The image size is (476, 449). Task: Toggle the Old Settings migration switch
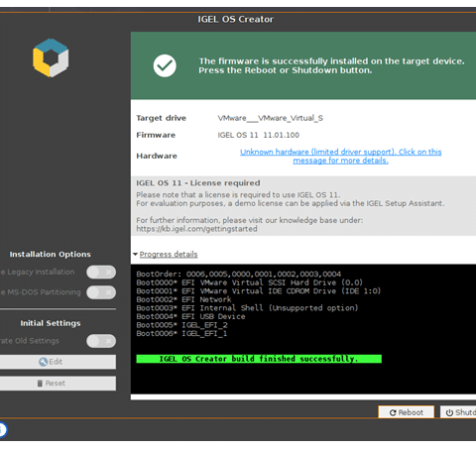101,341
